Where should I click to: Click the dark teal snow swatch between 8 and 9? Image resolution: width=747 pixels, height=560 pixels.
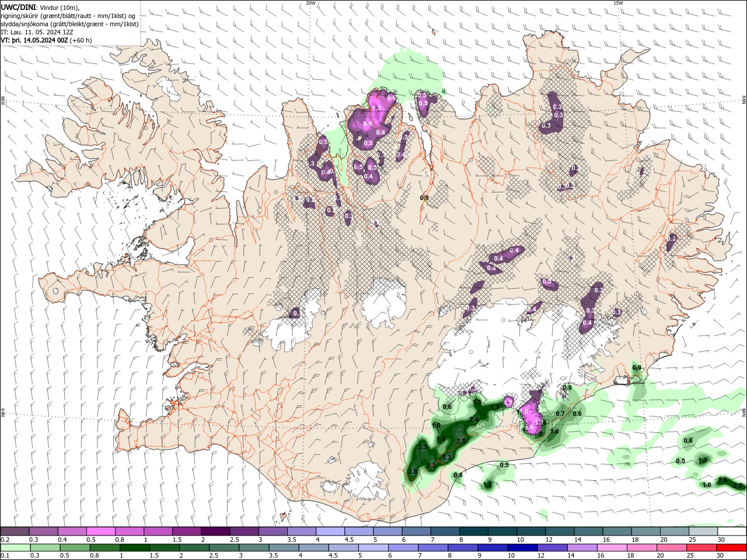point(474,531)
